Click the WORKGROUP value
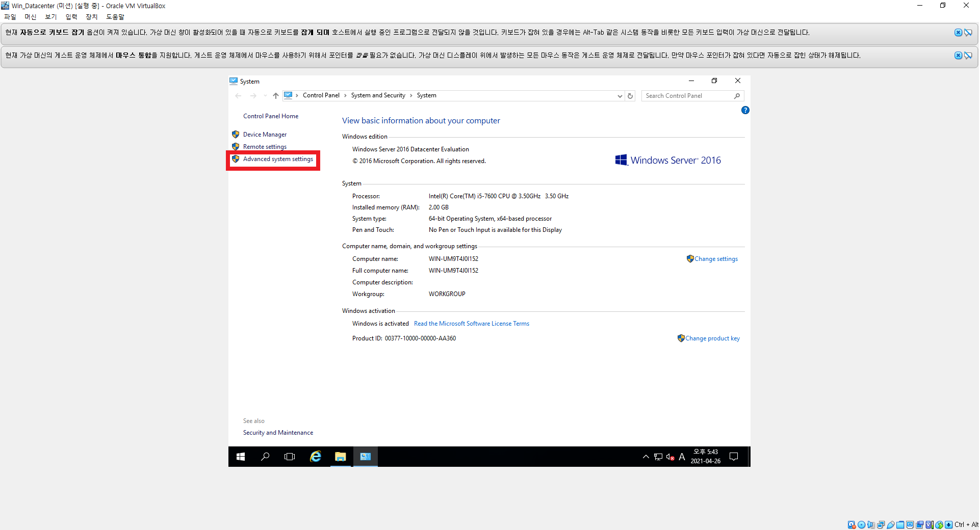The image size is (980, 530). coord(447,294)
